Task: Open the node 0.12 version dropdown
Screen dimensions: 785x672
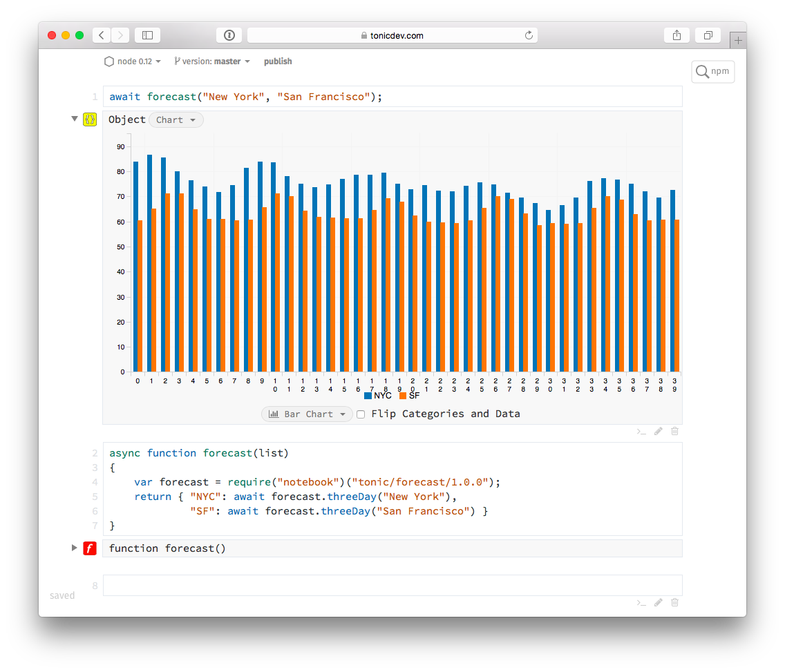Action: (133, 61)
